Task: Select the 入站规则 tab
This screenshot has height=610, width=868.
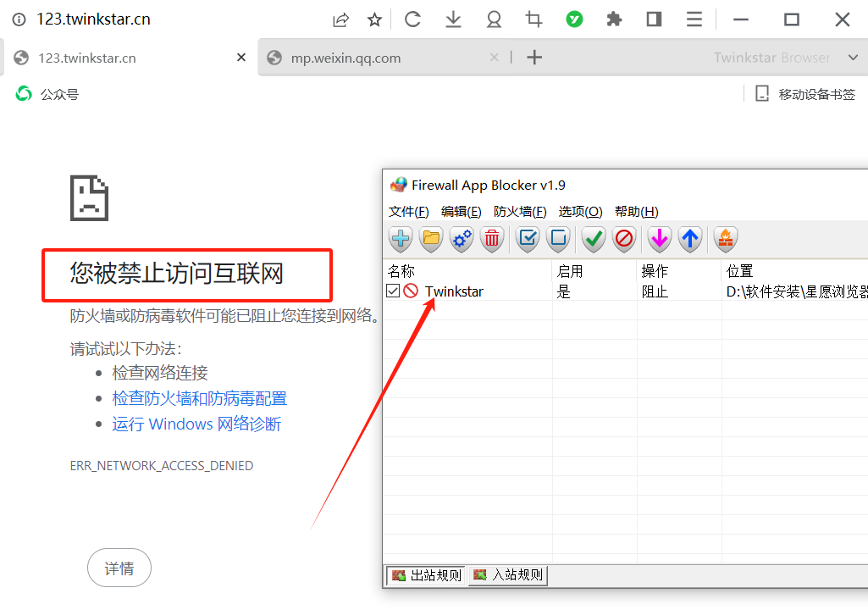Action: coord(508,575)
